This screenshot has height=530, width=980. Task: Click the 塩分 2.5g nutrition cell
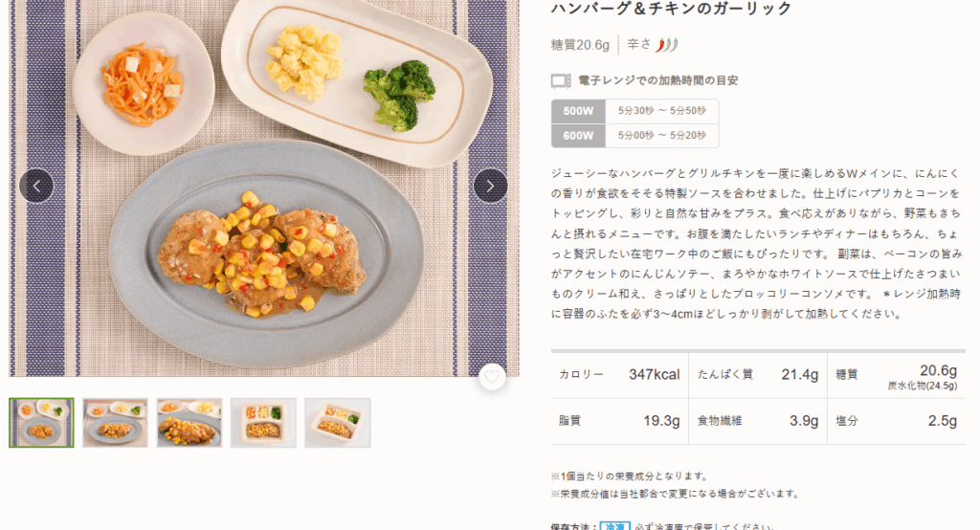point(896,421)
